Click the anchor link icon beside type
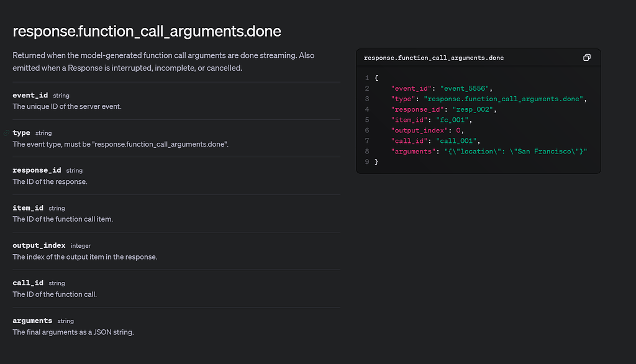The image size is (636, 364). tap(5, 133)
